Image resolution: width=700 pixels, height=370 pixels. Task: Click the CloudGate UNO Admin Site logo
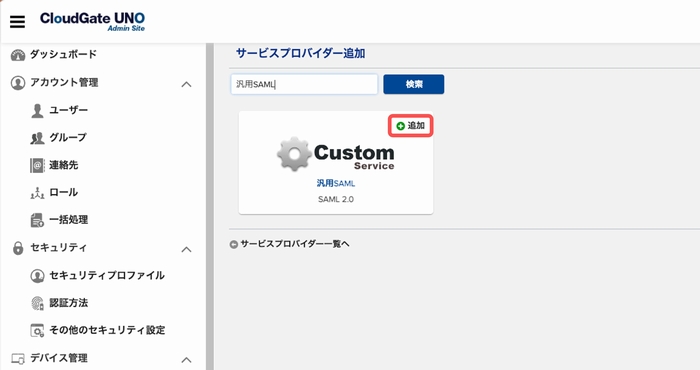pyautogui.click(x=92, y=21)
